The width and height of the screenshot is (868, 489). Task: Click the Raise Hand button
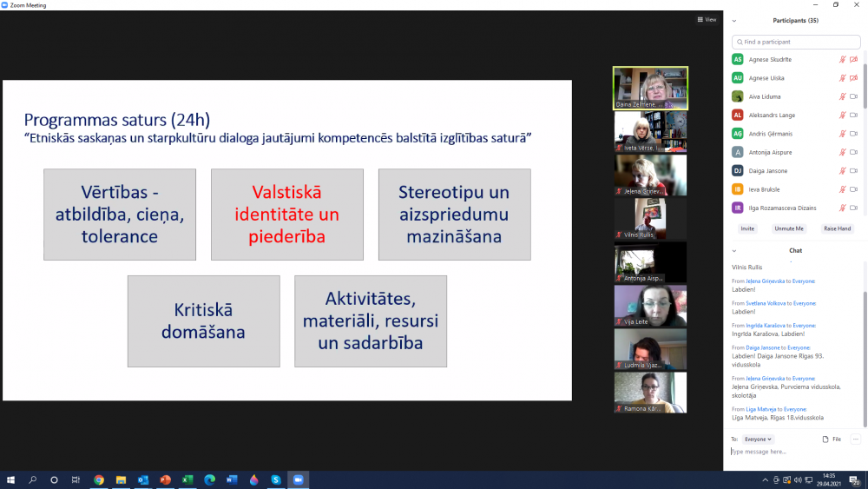[x=837, y=228]
